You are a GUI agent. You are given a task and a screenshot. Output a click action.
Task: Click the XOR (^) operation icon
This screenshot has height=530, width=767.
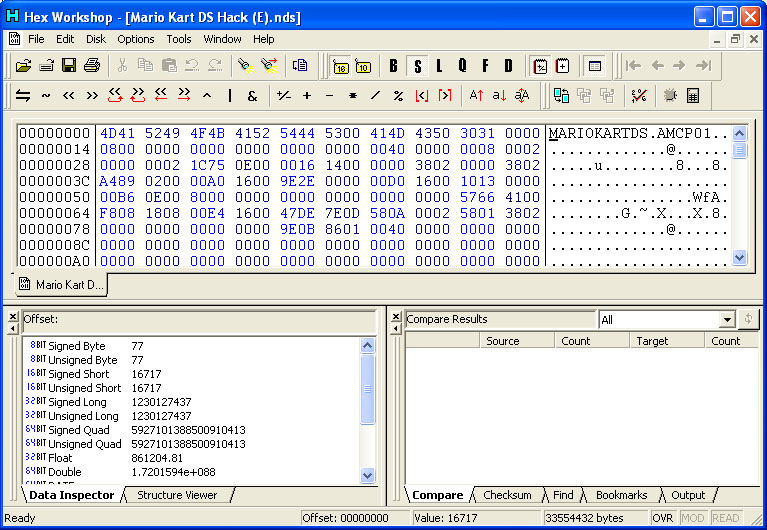pos(207,95)
